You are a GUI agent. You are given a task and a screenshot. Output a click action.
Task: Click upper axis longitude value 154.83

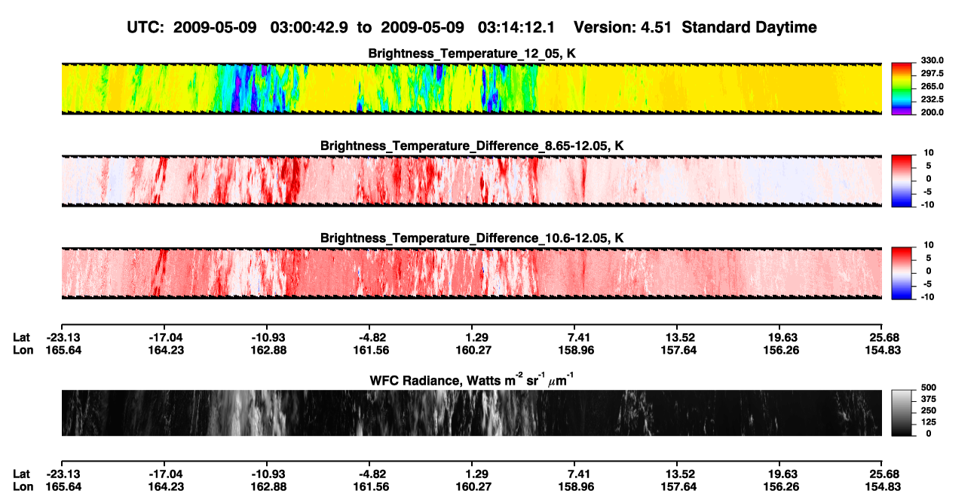(x=883, y=351)
